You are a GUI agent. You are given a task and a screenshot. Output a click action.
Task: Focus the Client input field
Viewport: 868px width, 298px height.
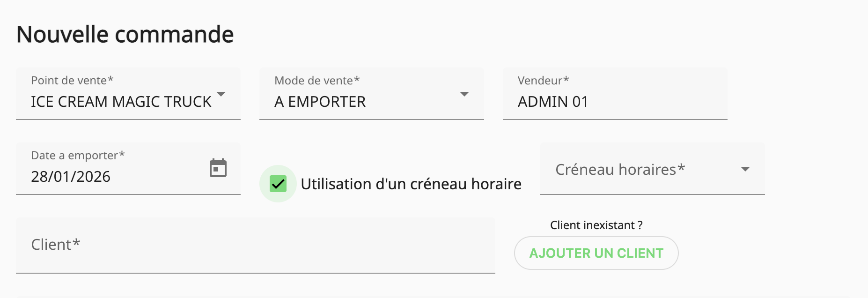point(255,245)
